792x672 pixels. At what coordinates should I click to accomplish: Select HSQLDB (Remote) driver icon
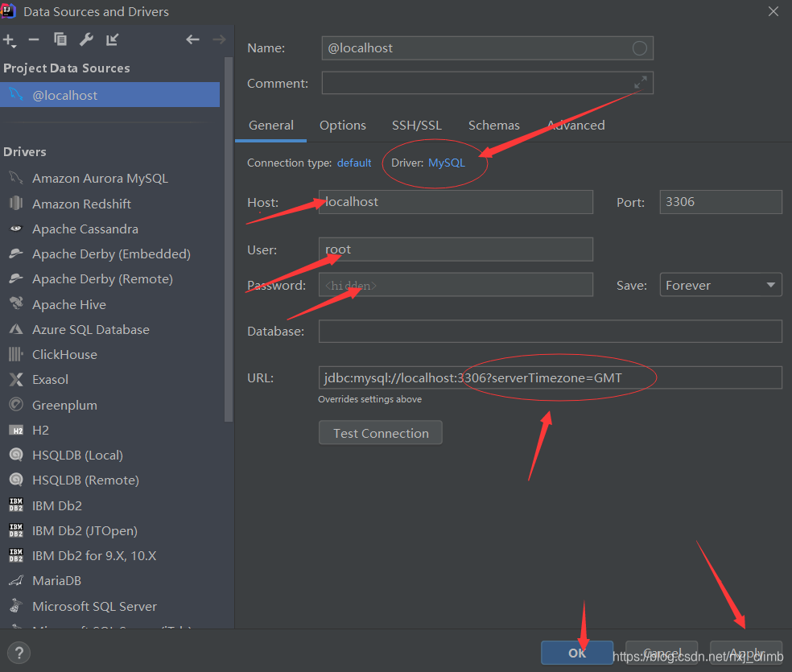(x=16, y=480)
